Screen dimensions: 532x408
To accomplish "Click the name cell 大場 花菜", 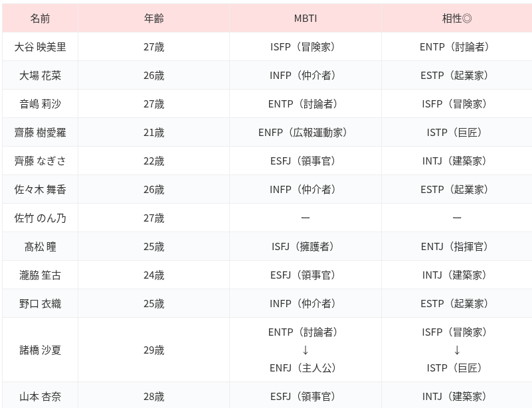I will click(x=40, y=76).
